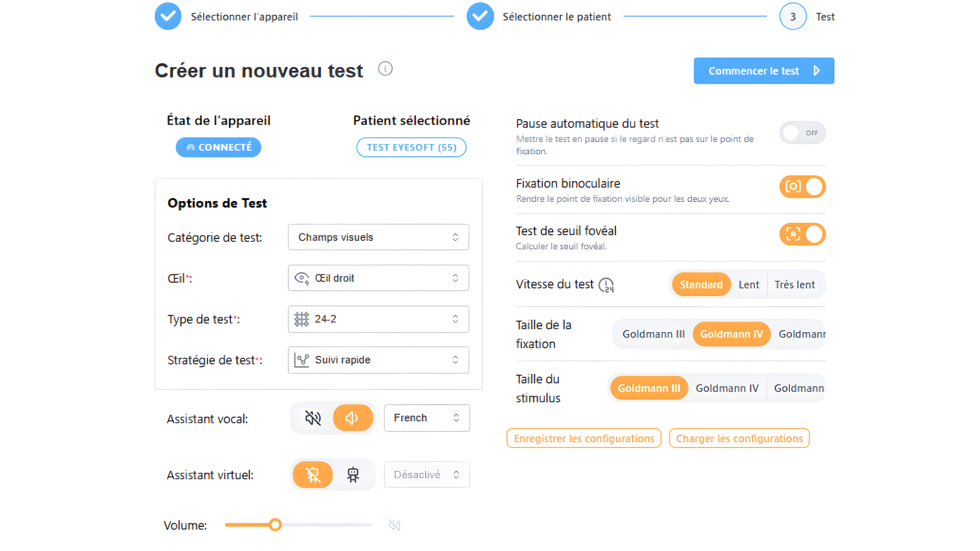
Task: Click the muted speaker icon beside Volume slider
Action: click(395, 525)
